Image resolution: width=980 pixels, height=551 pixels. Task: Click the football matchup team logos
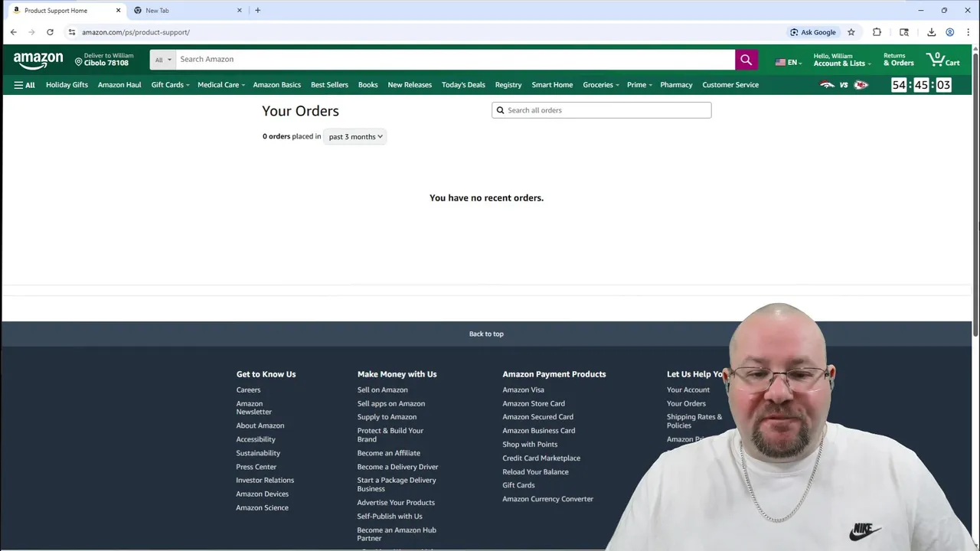click(x=844, y=85)
